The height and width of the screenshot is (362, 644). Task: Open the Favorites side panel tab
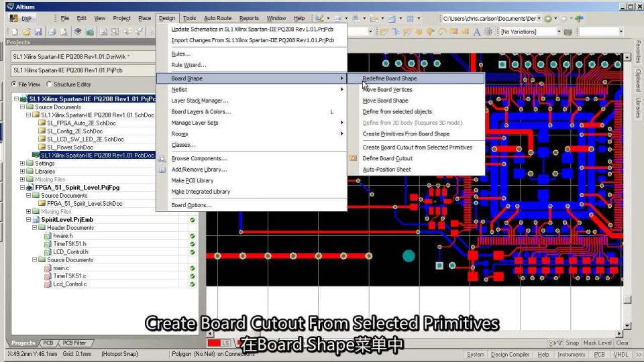(x=638, y=52)
